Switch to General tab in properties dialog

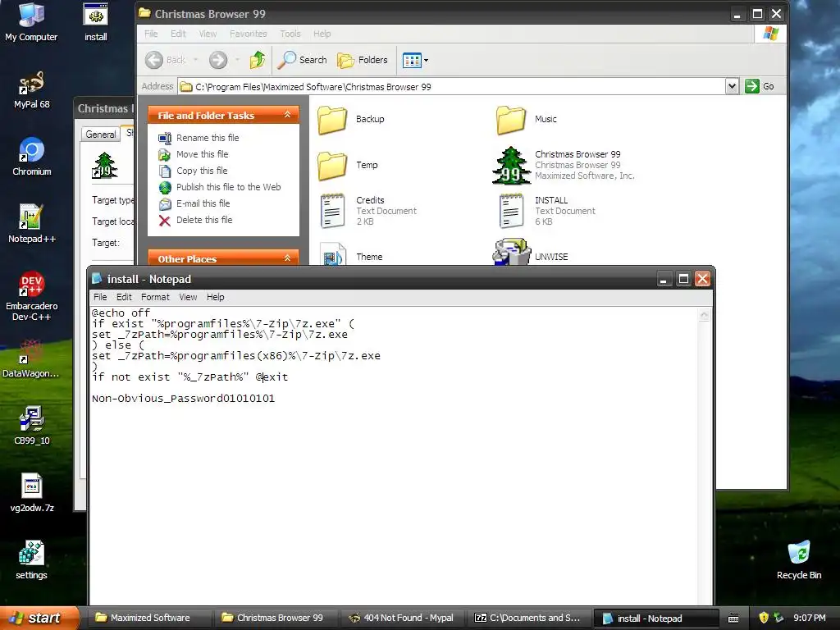click(x=101, y=135)
